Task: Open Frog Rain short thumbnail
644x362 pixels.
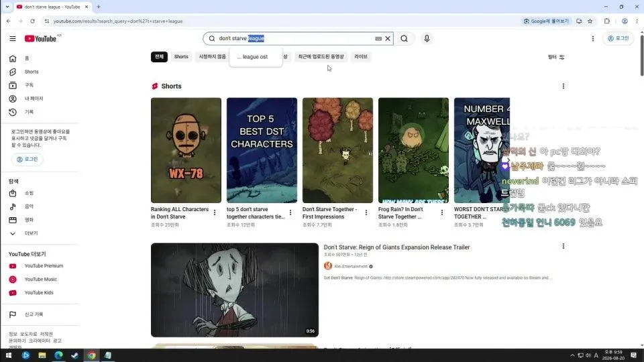Action: [414, 150]
